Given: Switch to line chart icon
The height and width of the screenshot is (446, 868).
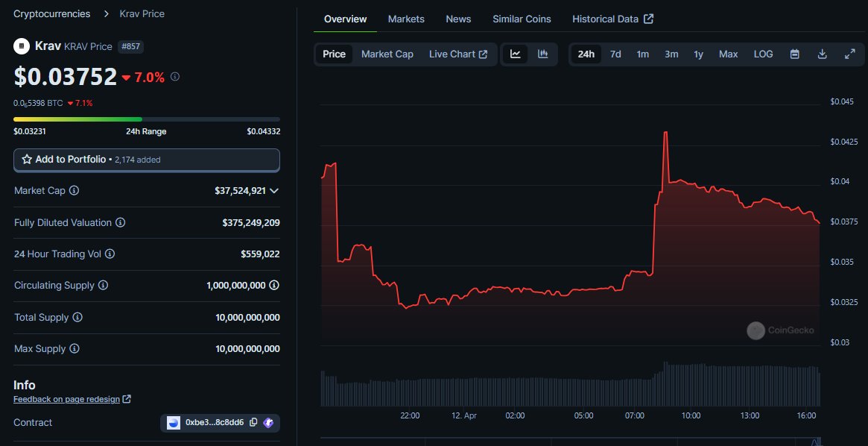Looking at the screenshot, I should [x=516, y=54].
